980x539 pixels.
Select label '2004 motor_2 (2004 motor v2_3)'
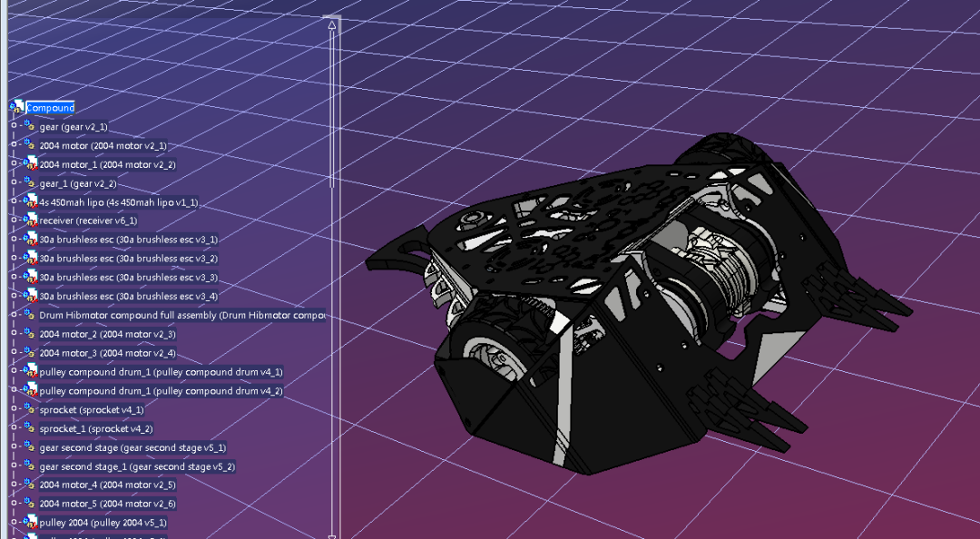tap(107, 334)
